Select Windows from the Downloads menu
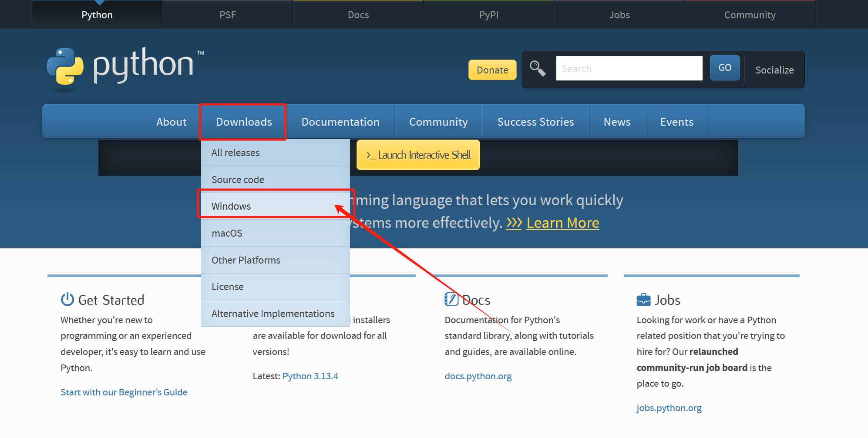The height and width of the screenshot is (438, 868). pyautogui.click(x=231, y=206)
